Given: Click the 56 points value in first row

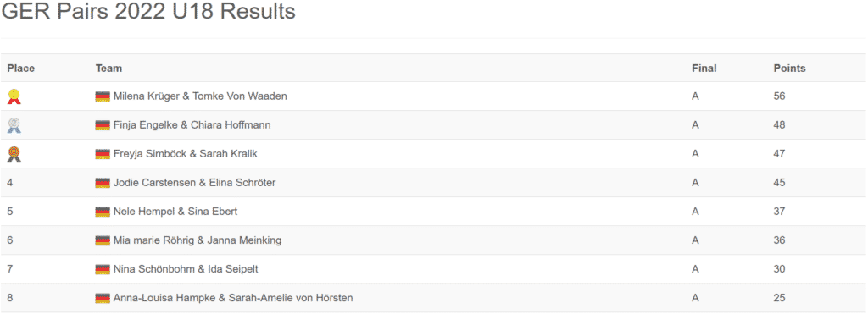Looking at the screenshot, I should pyautogui.click(x=780, y=96).
